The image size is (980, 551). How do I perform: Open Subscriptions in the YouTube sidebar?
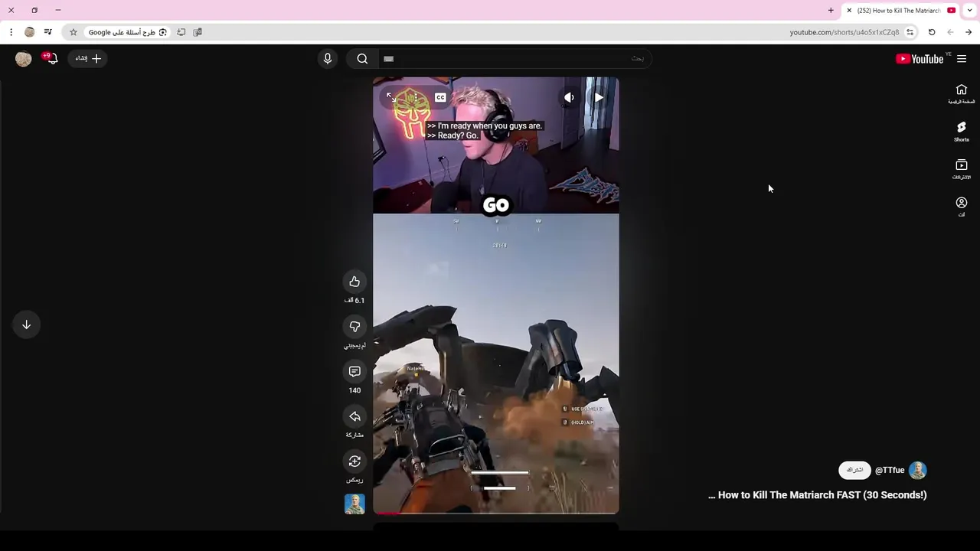(x=962, y=169)
